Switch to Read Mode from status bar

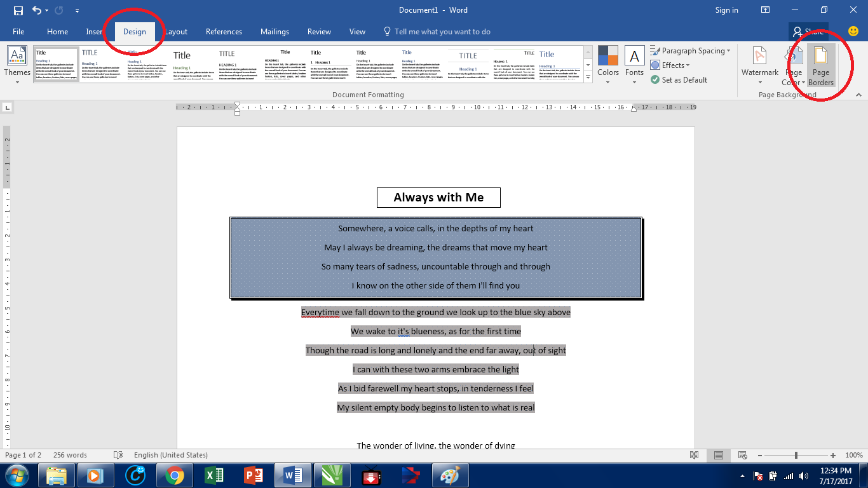click(694, 455)
